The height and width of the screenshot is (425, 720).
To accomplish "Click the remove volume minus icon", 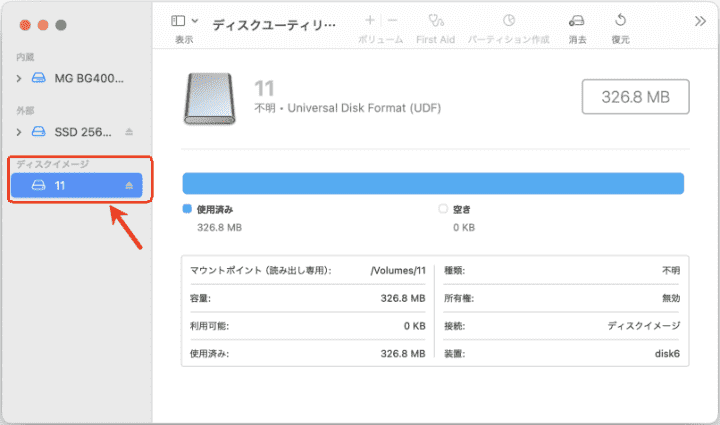I will pyautogui.click(x=392, y=20).
